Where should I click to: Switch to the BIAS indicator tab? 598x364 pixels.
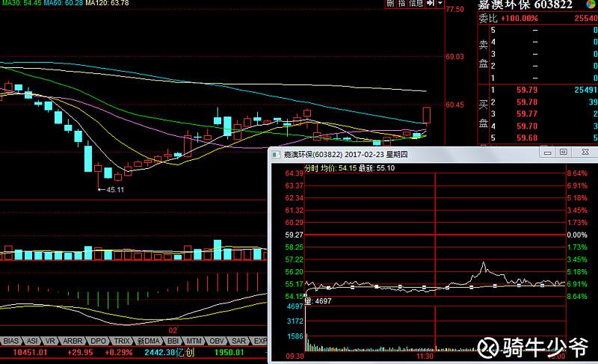[x=11, y=341]
